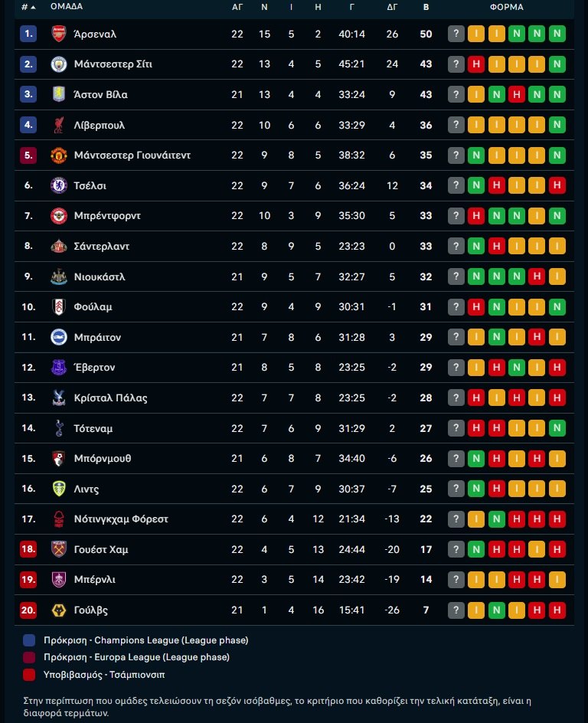Open the Tottenham cockerel logo
588x723 pixels.
(59, 428)
